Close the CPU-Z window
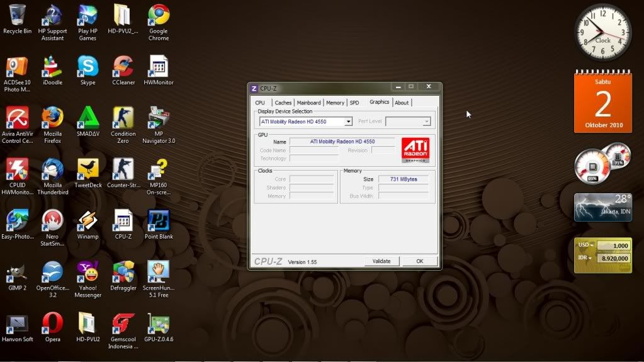The width and height of the screenshot is (644, 362). point(428,87)
